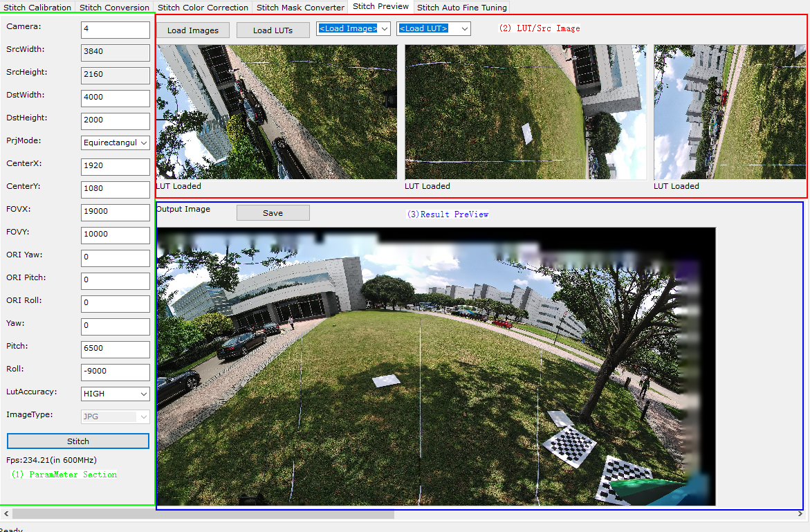This screenshot has height=532, width=810.
Task: Switch to the Stitch Calibration tab
Action: coord(37,8)
